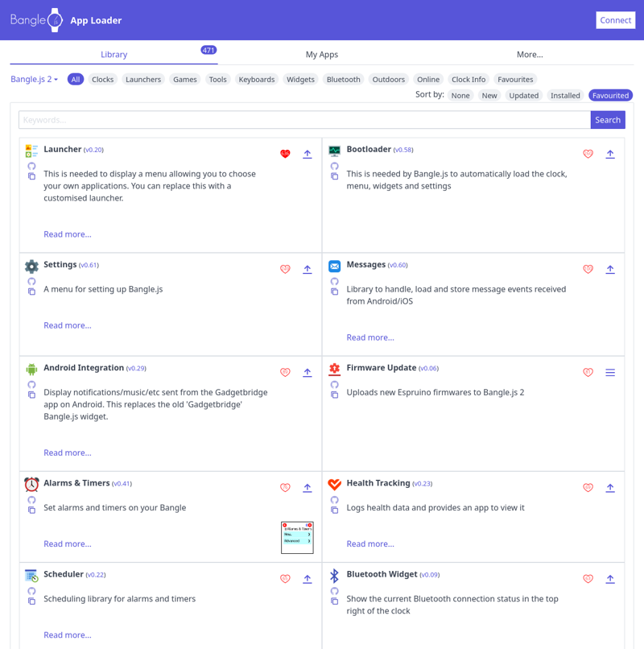Filter the library by Clocks chip

pos(102,80)
